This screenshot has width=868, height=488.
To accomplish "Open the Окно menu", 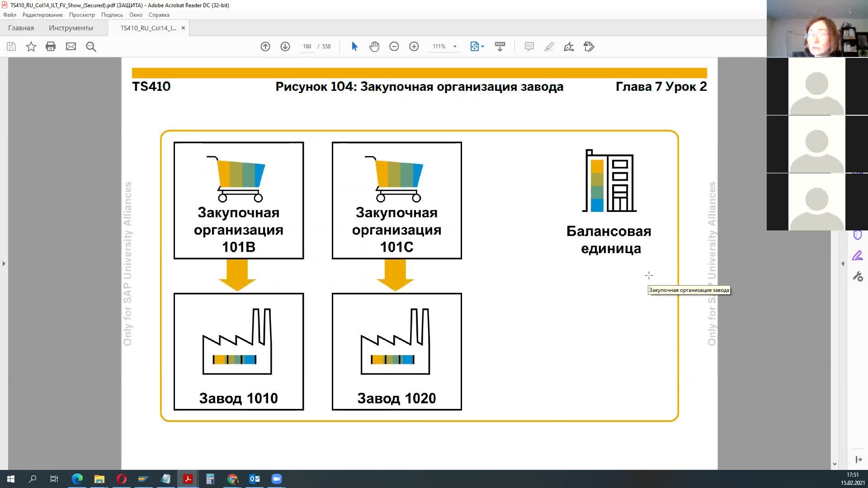I will 136,15.
